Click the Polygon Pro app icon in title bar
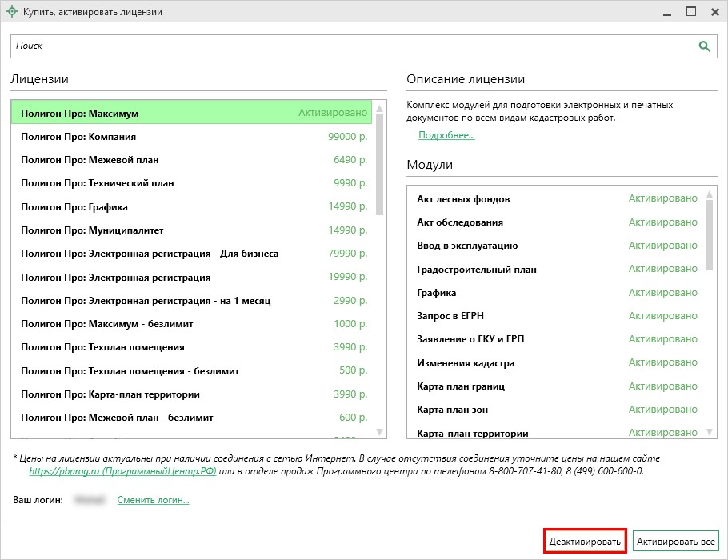The height and width of the screenshot is (560, 728). pos(11,12)
